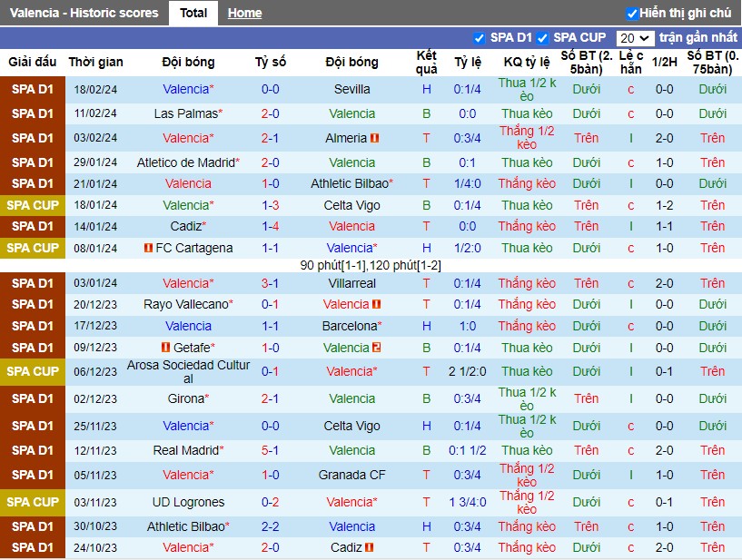Open Sevilla team link, 18/02/24 match
742x560 pixels.
tap(352, 89)
